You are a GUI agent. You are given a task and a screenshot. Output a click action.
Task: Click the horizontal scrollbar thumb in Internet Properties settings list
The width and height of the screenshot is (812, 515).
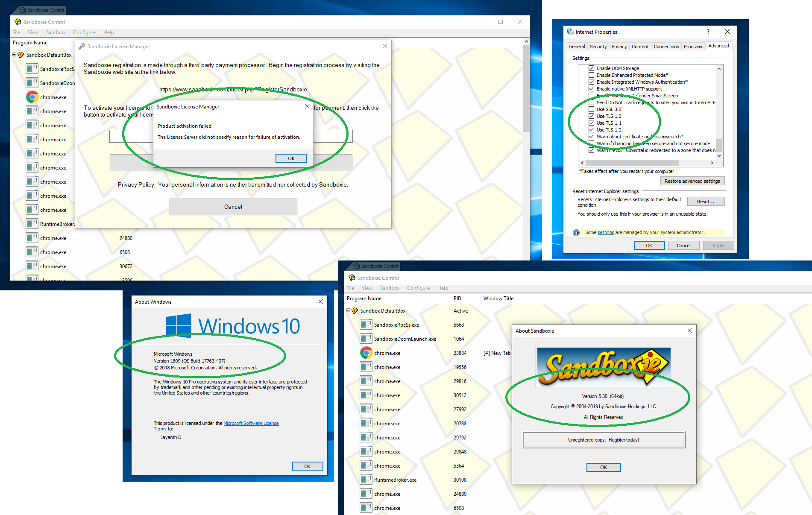pyautogui.click(x=632, y=163)
